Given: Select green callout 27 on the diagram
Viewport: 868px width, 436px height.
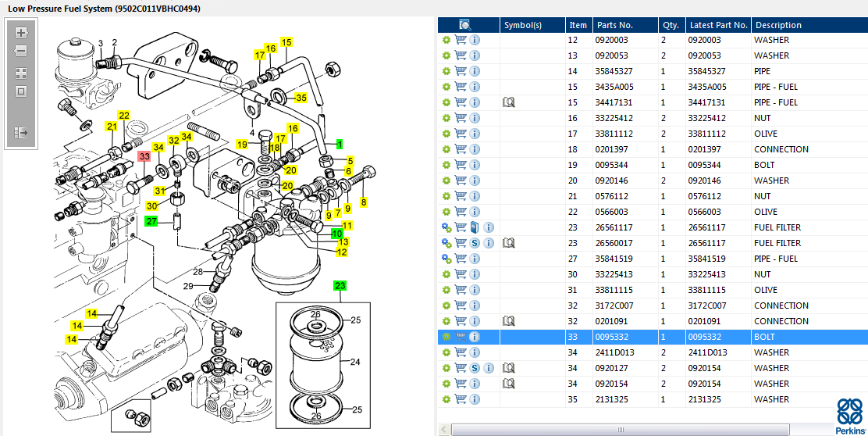Looking at the screenshot, I should point(151,221).
